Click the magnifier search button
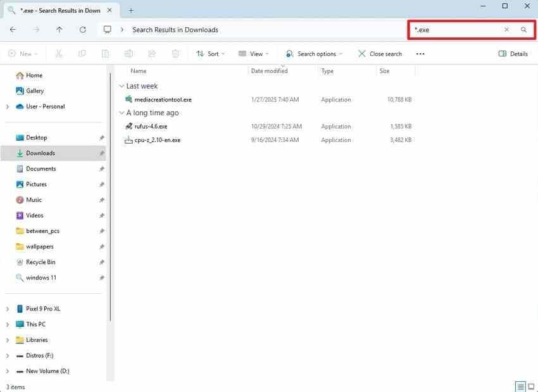Screen dimensions: 538x392 pos(523,30)
